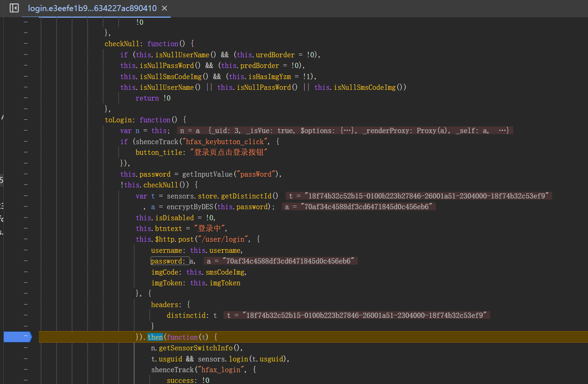Screen dimensions: 588x384
Task: Set breakpoint in gutter of this.$http.post line
Action: click(26, 239)
